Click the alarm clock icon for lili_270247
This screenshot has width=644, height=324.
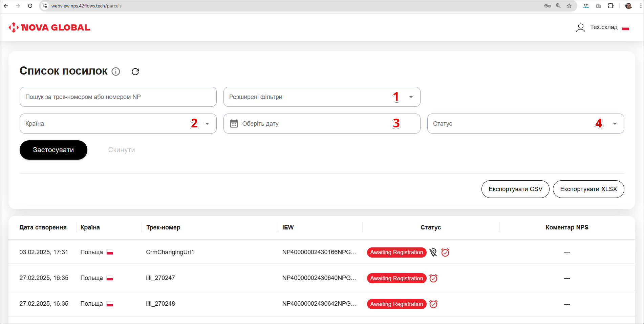433,278
